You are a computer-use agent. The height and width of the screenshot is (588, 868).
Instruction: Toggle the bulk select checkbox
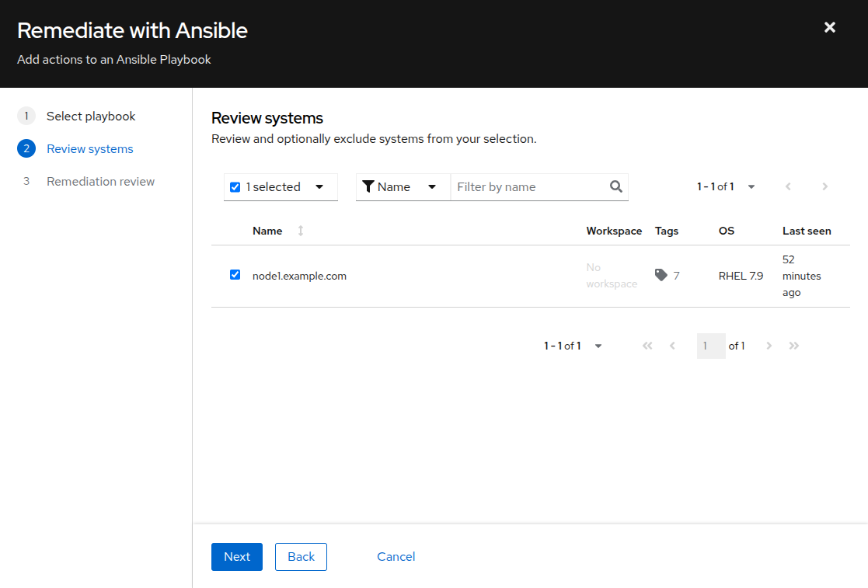235,187
